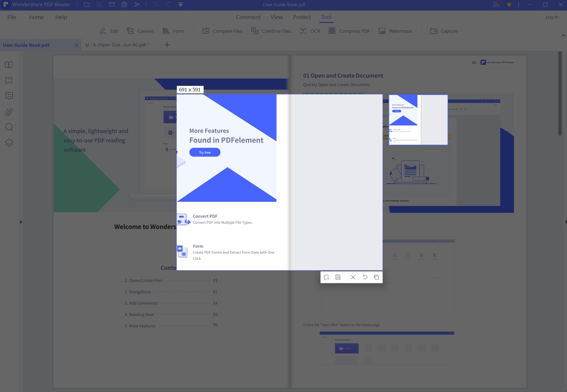This screenshot has width=567, height=392.
Task: Copy the capture to clipboard
Action: (376, 277)
